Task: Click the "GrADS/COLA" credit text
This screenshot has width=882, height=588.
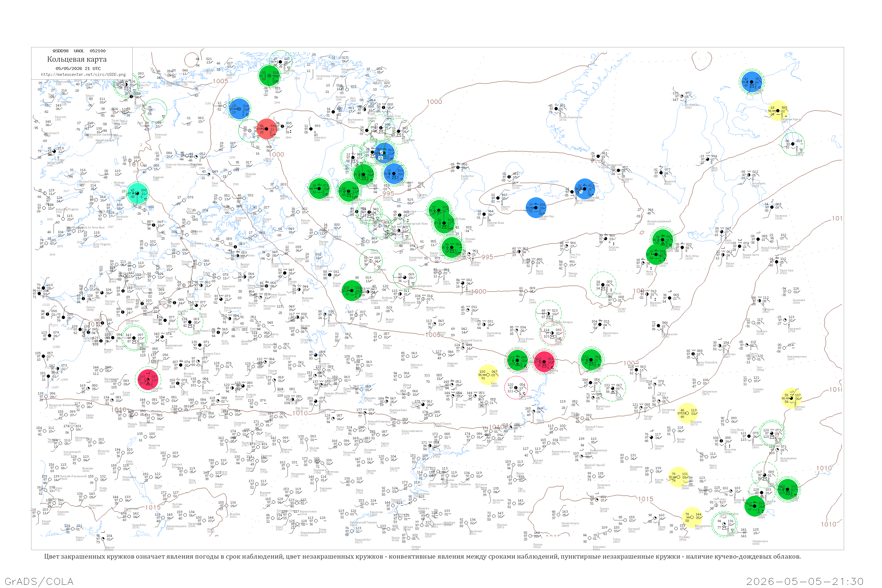Action: (x=39, y=581)
